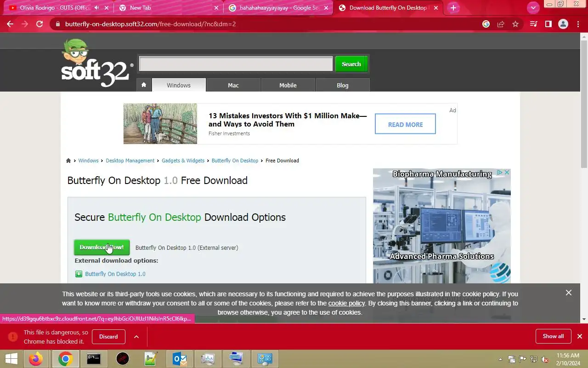The image size is (588, 368).
Task: Open the Windows Start menu
Action: pyautogui.click(x=11, y=359)
